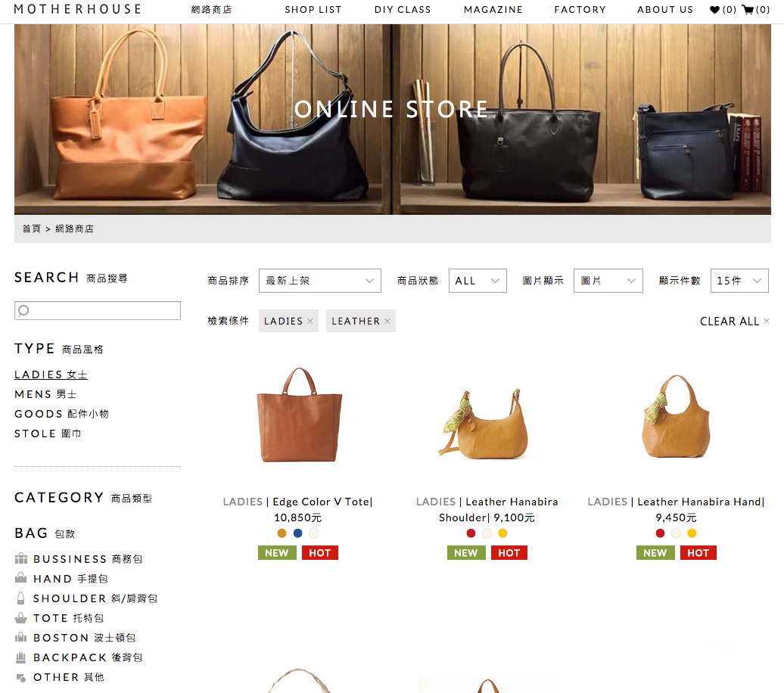The width and height of the screenshot is (784, 693).
Task: Select HAND 手提包 category
Action: pyautogui.click(x=70, y=579)
